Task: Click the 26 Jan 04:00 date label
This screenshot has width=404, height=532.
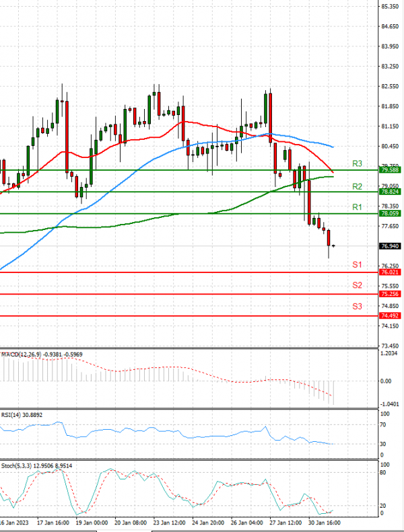Action: click(246, 523)
